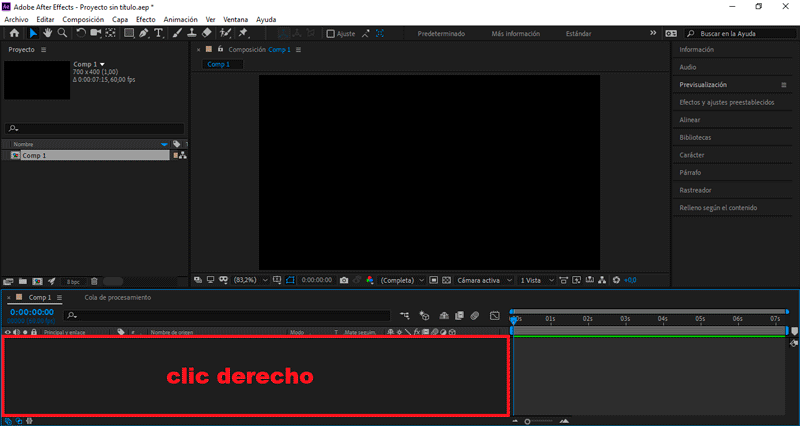
Task: Select the Pen tool
Action: point(144,33)
